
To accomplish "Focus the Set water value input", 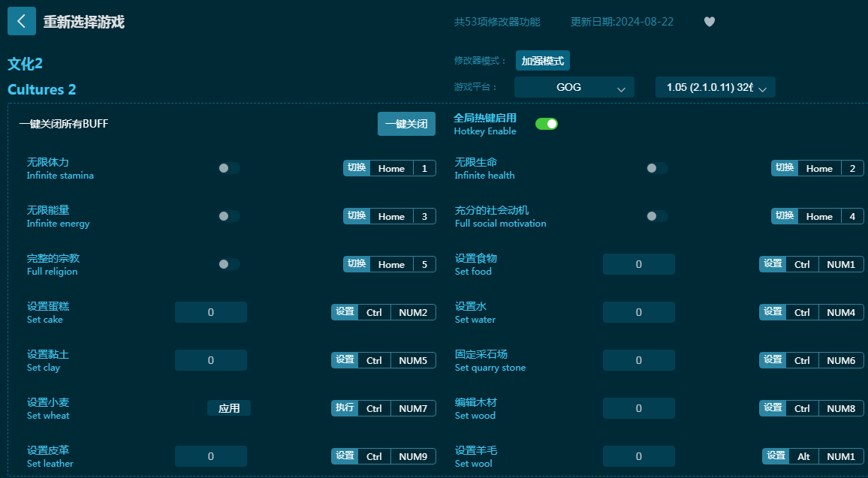I will (x=638, y=312).
